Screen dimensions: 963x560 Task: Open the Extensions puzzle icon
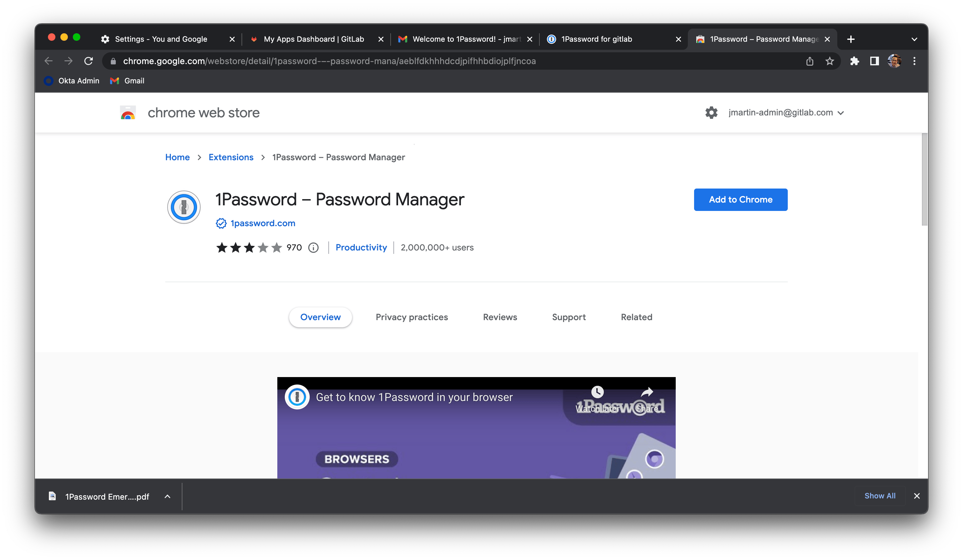point(854,61)
